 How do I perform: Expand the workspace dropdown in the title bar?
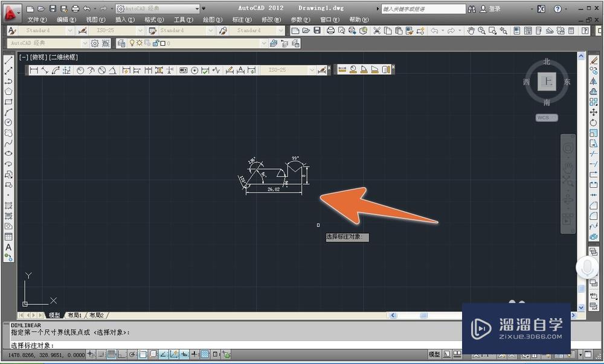pyautogui.click(x=198, y=8)
